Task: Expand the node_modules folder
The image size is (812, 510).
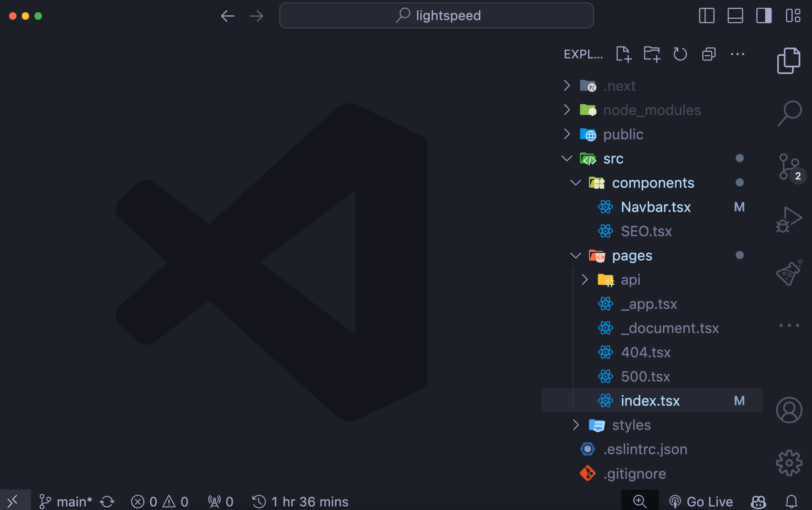Action: coord(652,110)
